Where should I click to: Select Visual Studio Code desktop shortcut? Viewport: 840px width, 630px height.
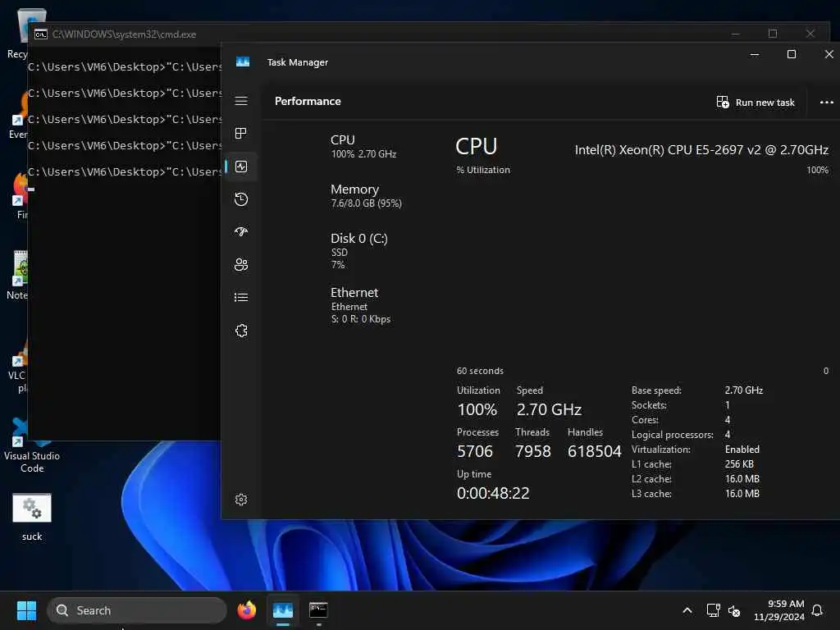pos(32,447)
